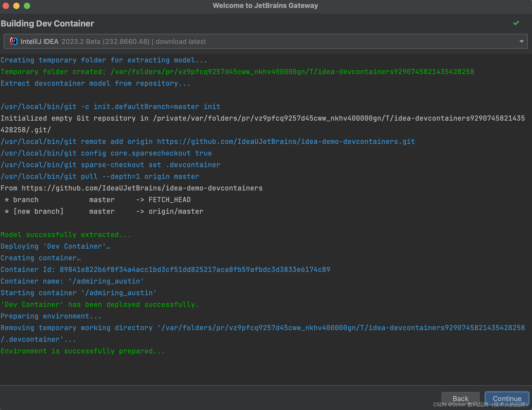Maximize window using the green button
532x410 pixels.
27,6
